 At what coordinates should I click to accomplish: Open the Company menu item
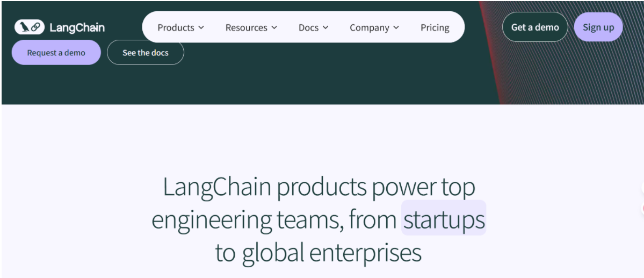369,27
